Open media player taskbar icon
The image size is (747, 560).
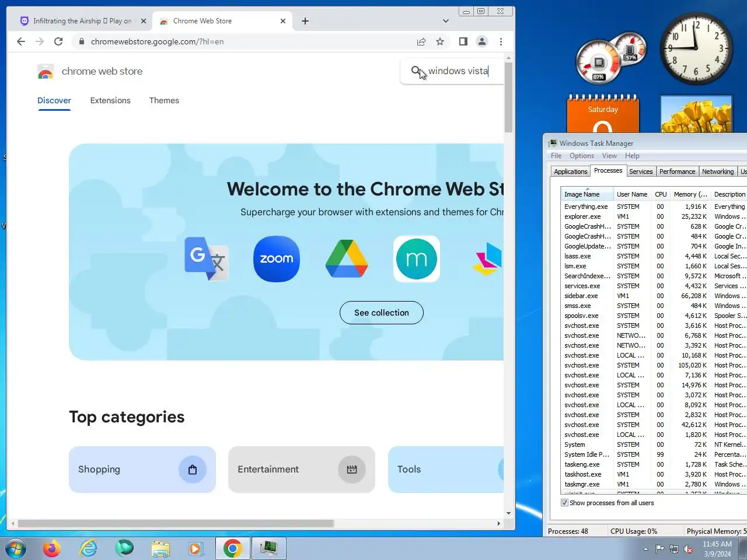click(x=196, y=549)
